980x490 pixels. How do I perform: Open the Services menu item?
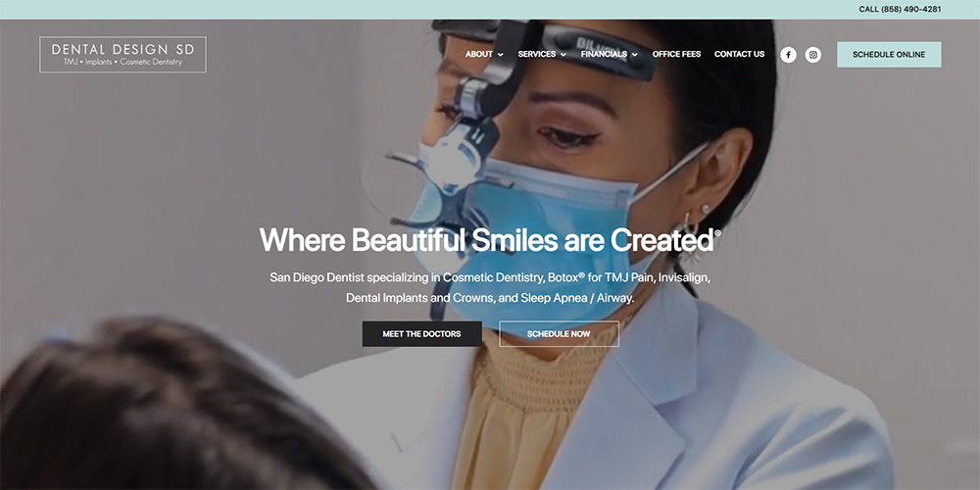coord(537,54)
